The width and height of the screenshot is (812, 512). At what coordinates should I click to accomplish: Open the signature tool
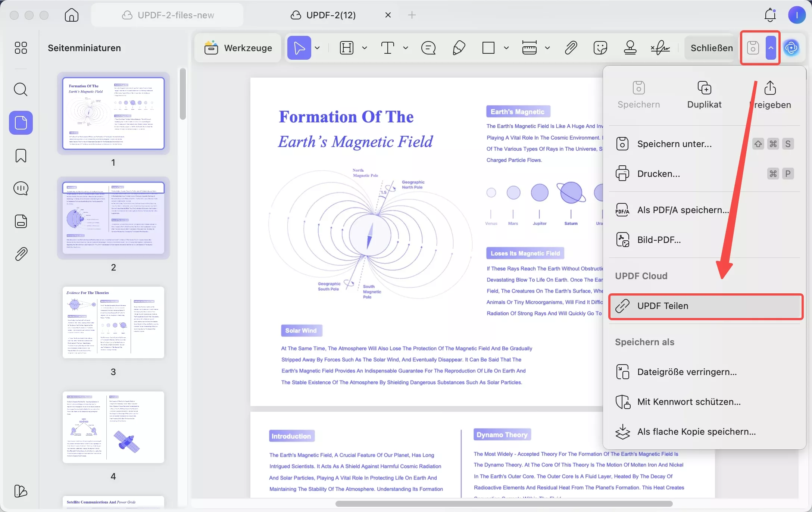[x=660, y=48]
